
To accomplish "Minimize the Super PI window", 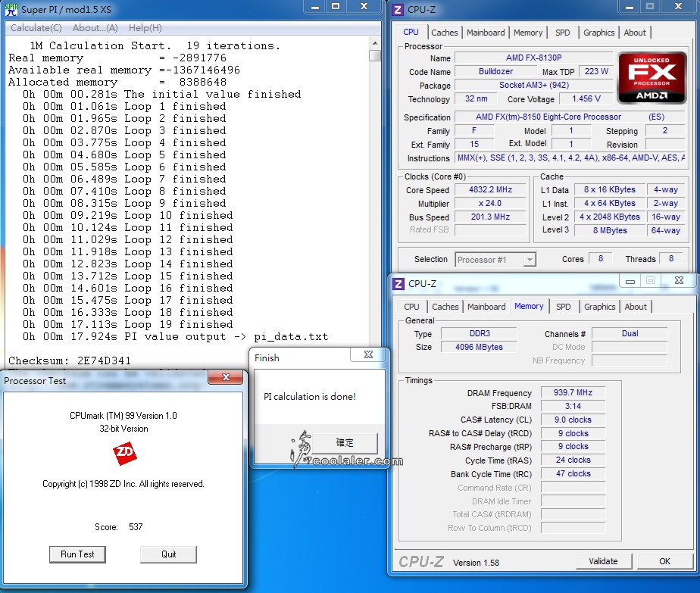I will pos(315,7).
